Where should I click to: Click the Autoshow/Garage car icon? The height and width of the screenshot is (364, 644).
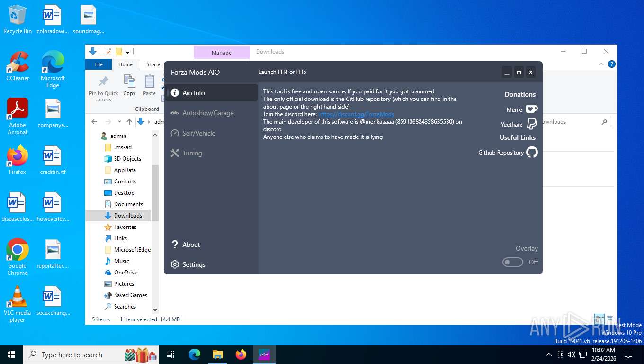175,113
